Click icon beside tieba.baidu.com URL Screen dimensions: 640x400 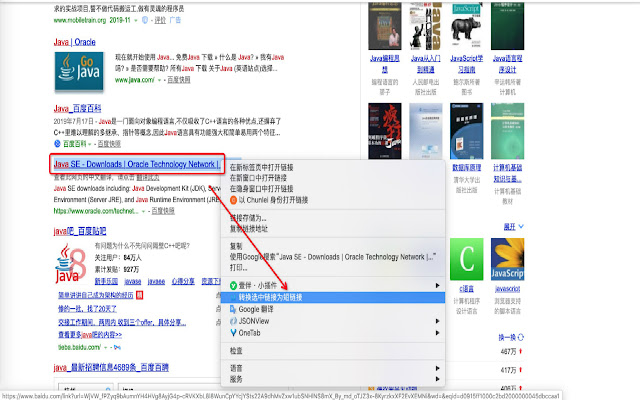point(117,347)
